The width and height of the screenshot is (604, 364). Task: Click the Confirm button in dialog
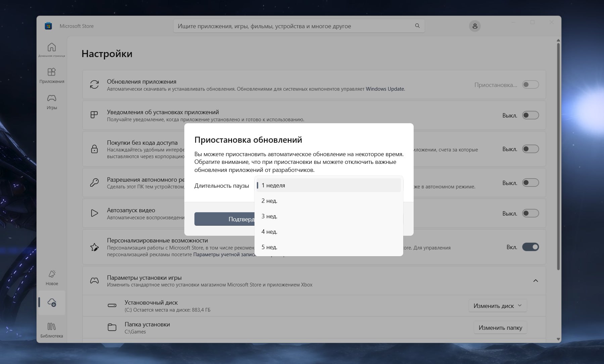coord(224,219)
